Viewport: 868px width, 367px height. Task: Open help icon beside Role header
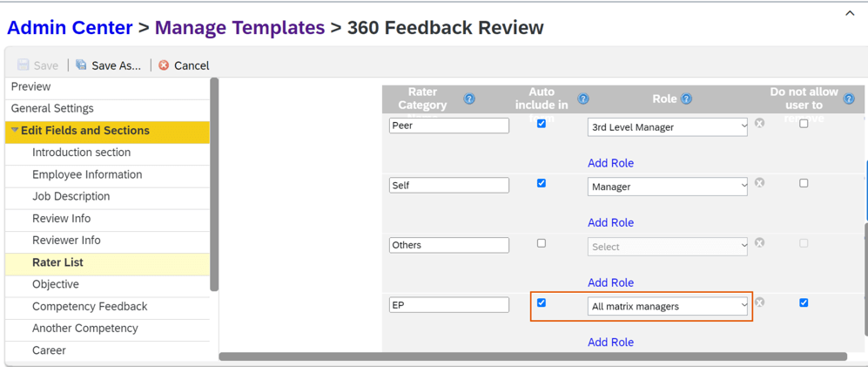click(x=686, y=99)
